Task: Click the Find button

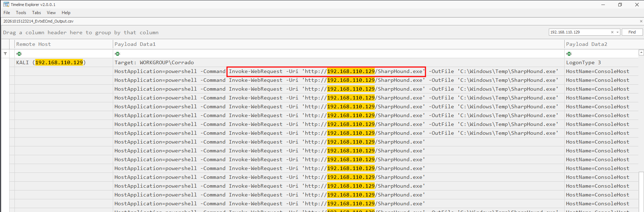Action: click(632, 32)
